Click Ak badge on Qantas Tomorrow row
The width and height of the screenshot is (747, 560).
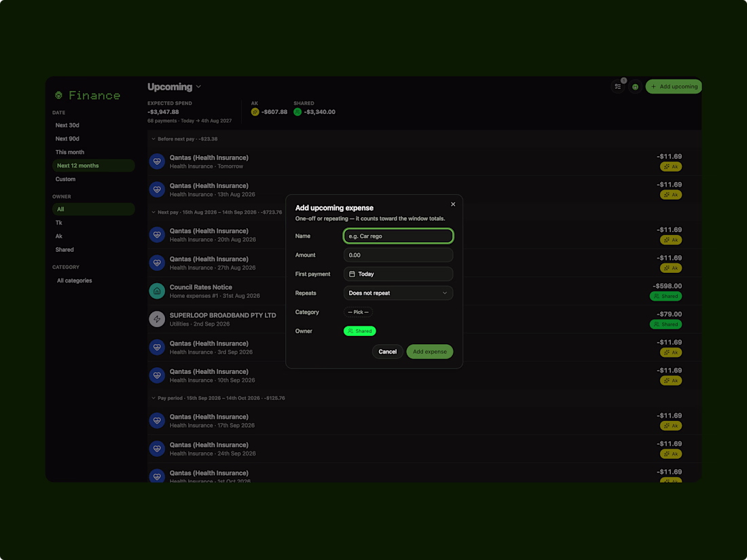(671, 167)
